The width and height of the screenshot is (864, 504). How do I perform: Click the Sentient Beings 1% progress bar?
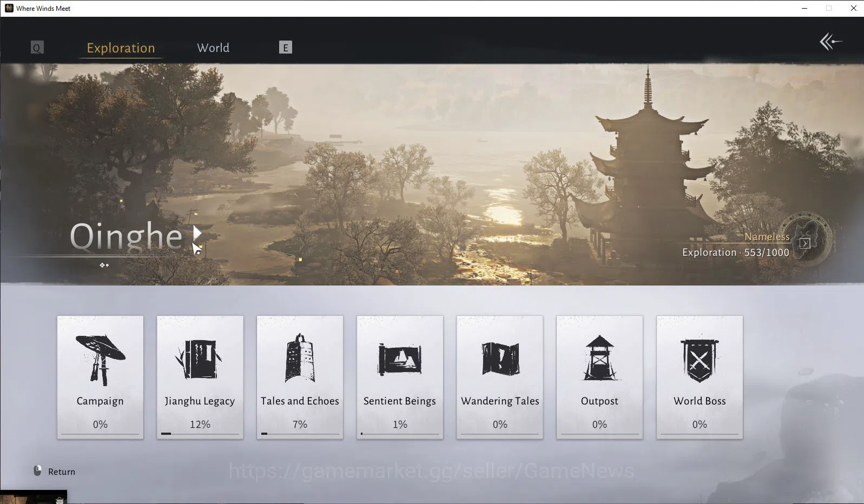(400, 434)
